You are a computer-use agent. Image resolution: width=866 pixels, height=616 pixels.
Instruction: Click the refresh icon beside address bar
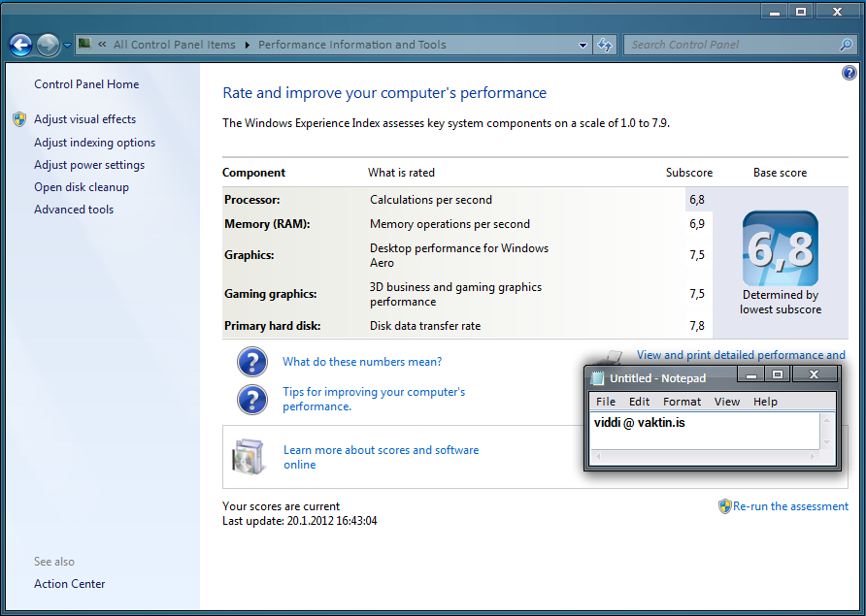tap(606, 45)
